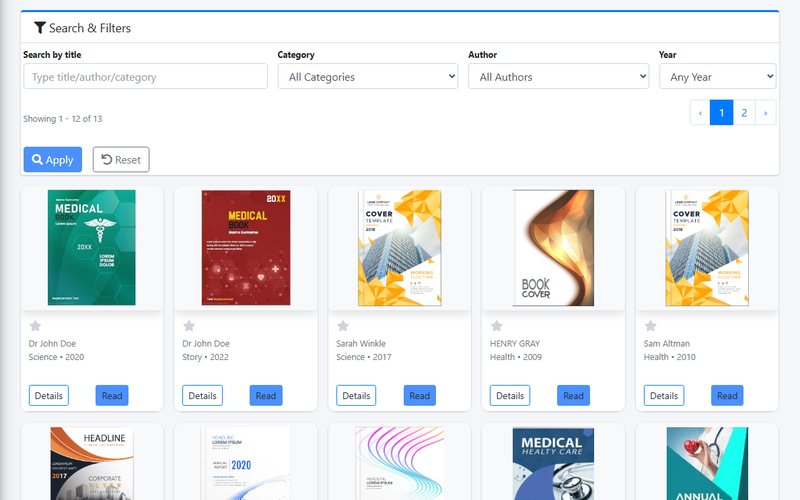Star the Sarah Winkle book

tap(343, 326)
